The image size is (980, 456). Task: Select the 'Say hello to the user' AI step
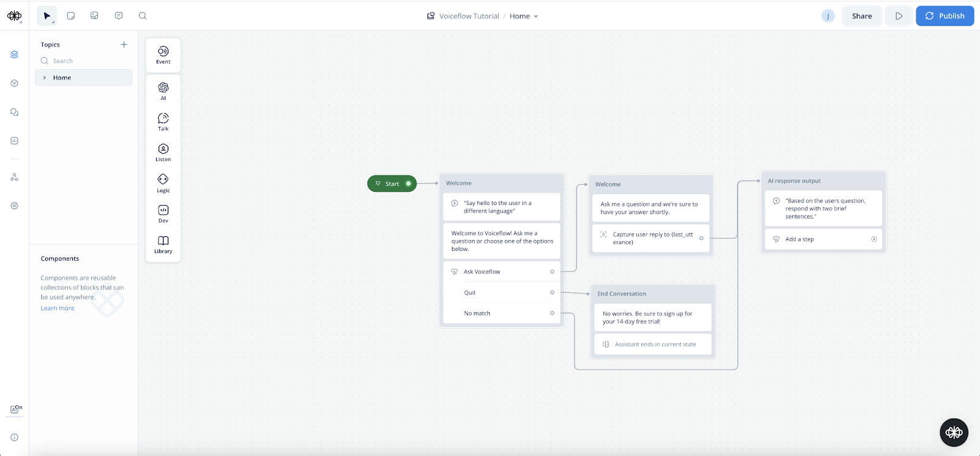pos(502,207)
